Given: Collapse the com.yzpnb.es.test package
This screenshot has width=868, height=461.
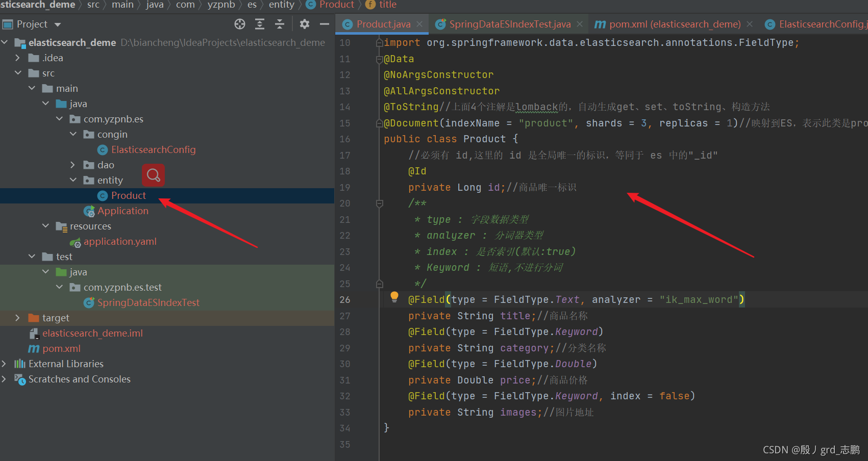Looking at the screenshot, I should click(59, 287).
